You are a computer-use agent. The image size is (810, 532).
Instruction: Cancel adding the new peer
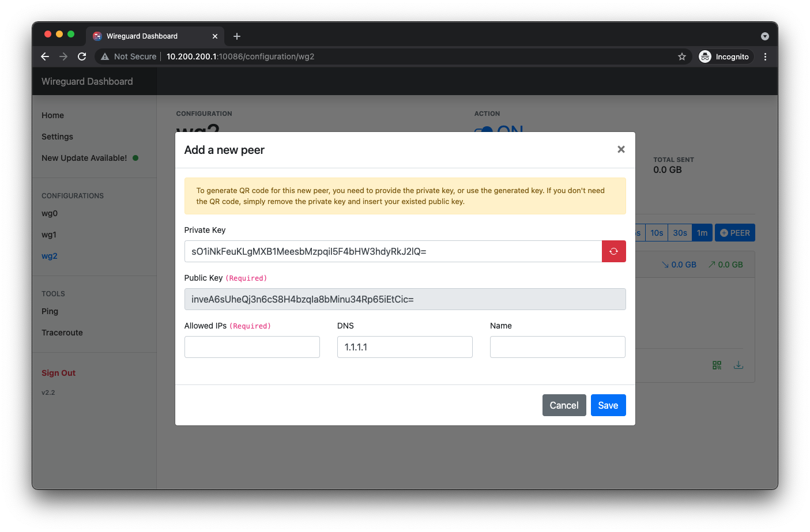point(563,405)
